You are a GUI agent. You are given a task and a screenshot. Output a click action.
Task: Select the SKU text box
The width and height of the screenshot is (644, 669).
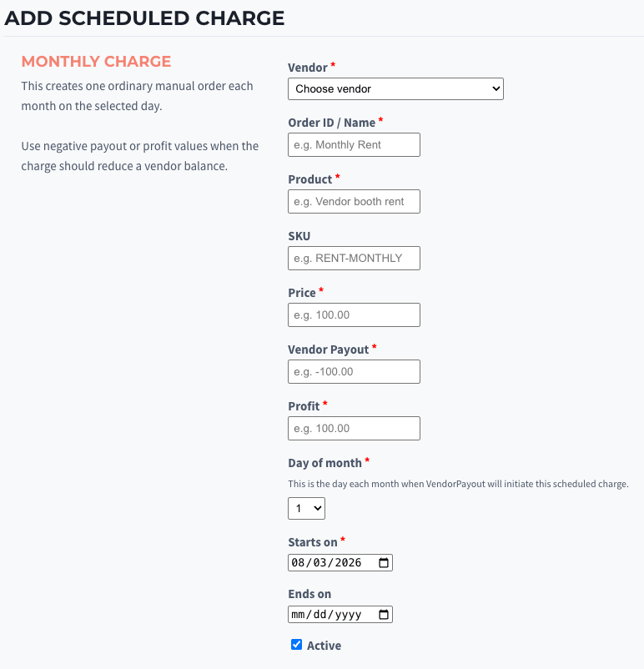click(354, 258)
